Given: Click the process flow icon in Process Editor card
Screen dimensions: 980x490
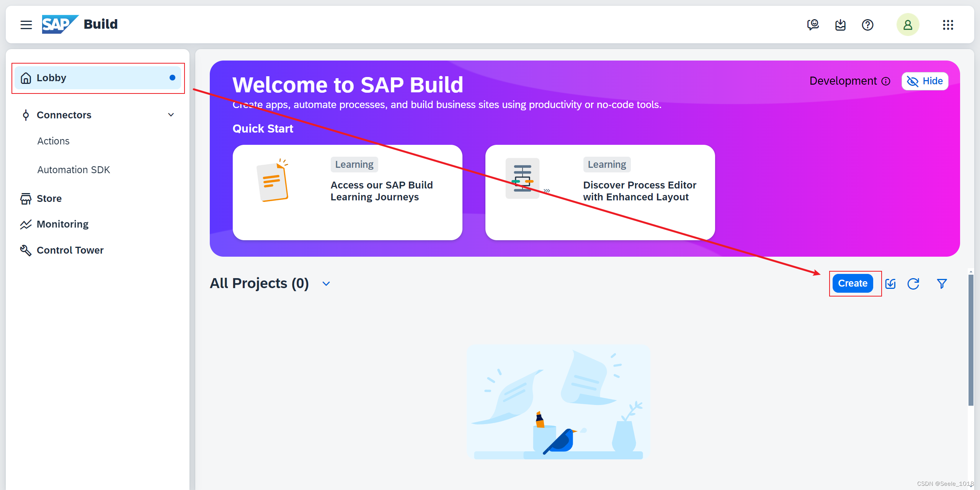Looking at the screenshot, I should coord(523,179).
